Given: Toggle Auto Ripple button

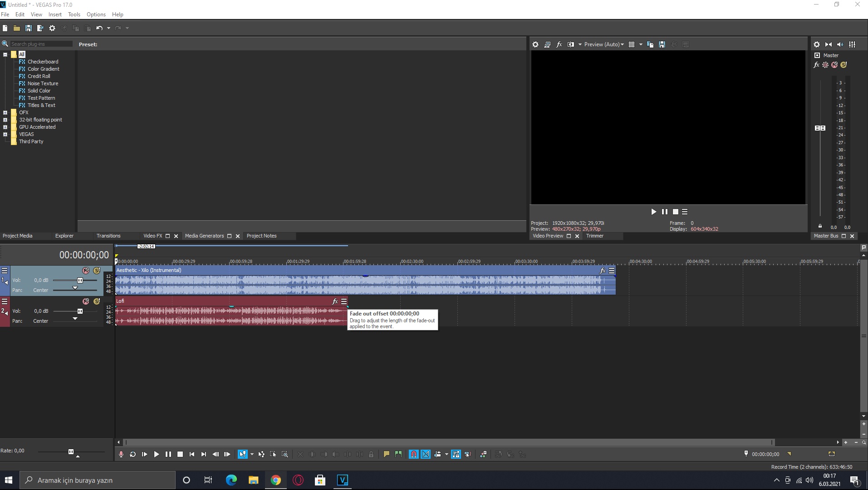Looking at the screenshot, I should click(437, 454).
